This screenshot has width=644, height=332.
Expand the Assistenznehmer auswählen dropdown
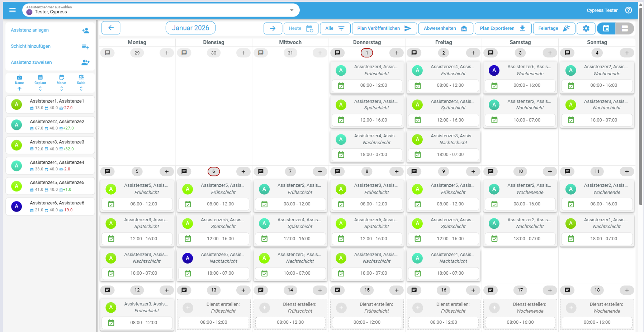tap(292, 10)
